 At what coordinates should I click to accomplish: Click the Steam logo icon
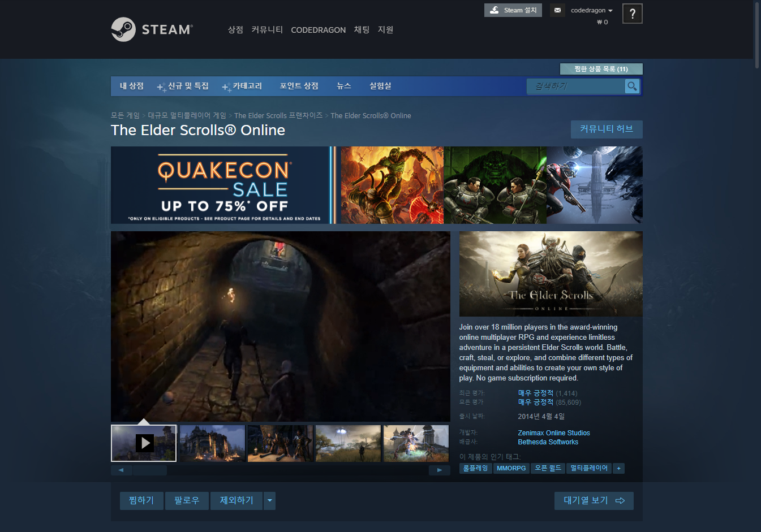pos(123,29)
